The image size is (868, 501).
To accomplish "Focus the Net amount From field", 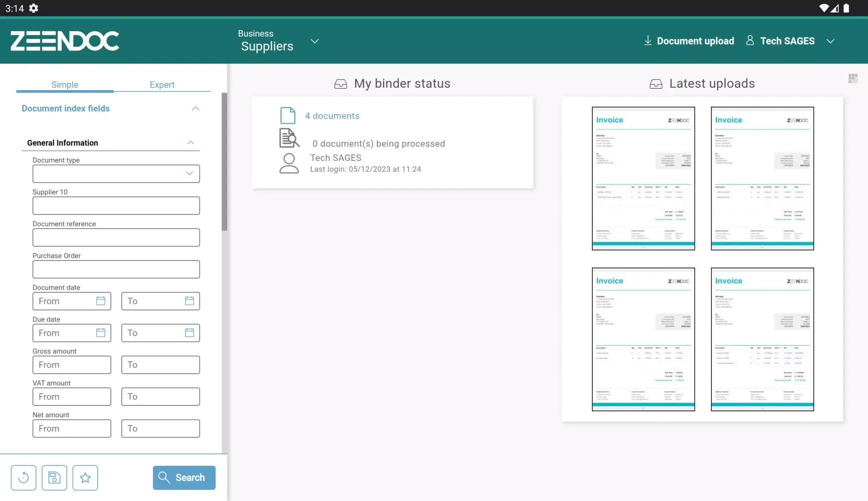I will point(72,428).
